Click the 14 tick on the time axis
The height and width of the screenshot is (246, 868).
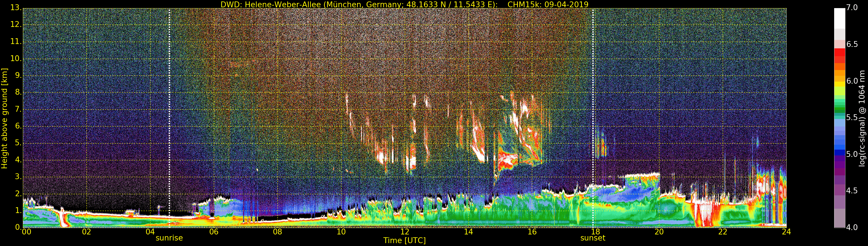(468, 232)
